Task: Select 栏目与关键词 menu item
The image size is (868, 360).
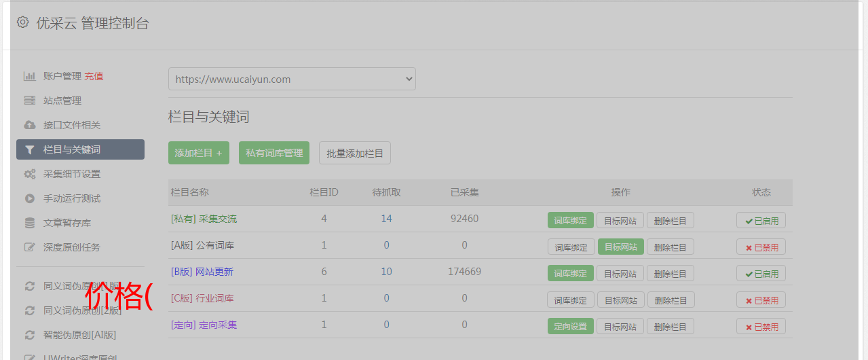Action: [80, 149]
